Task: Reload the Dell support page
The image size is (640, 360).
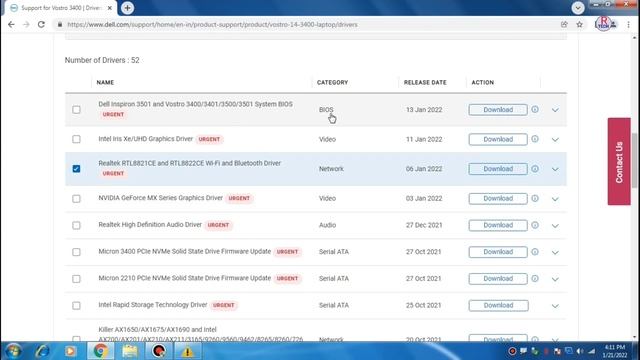Action: [41, 24]
